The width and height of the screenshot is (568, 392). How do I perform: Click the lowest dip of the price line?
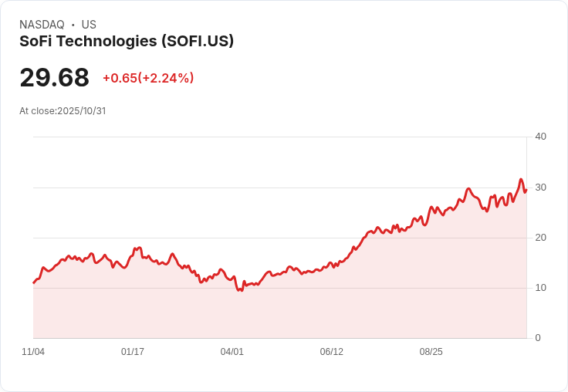click(x=239, y=290)
